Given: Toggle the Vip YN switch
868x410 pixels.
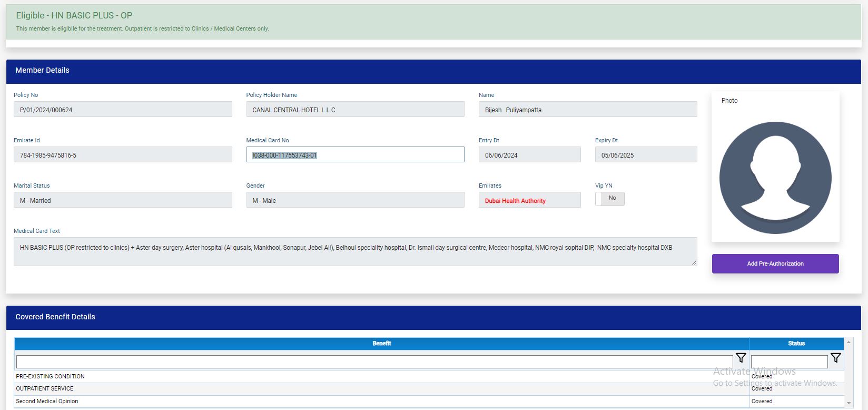Looking at the screenshot, I should point(609,199).
